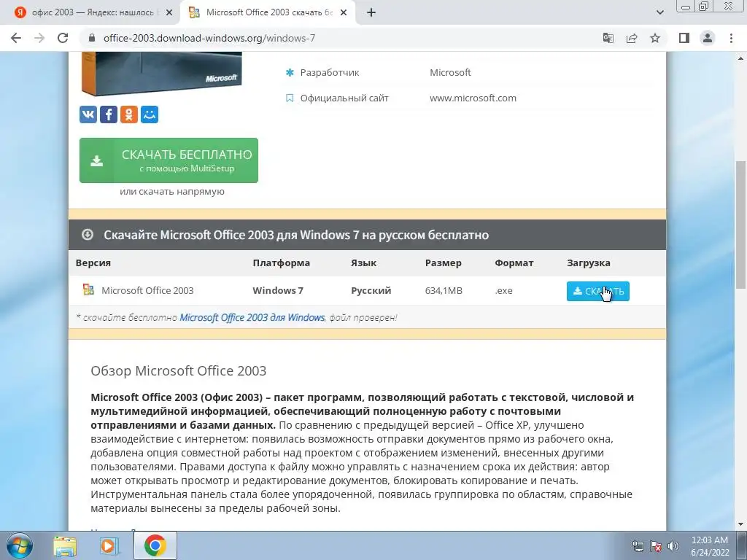Viewport: 747px width, 560px height.
Task: Open the Chrome side panel
Action: 684,38
